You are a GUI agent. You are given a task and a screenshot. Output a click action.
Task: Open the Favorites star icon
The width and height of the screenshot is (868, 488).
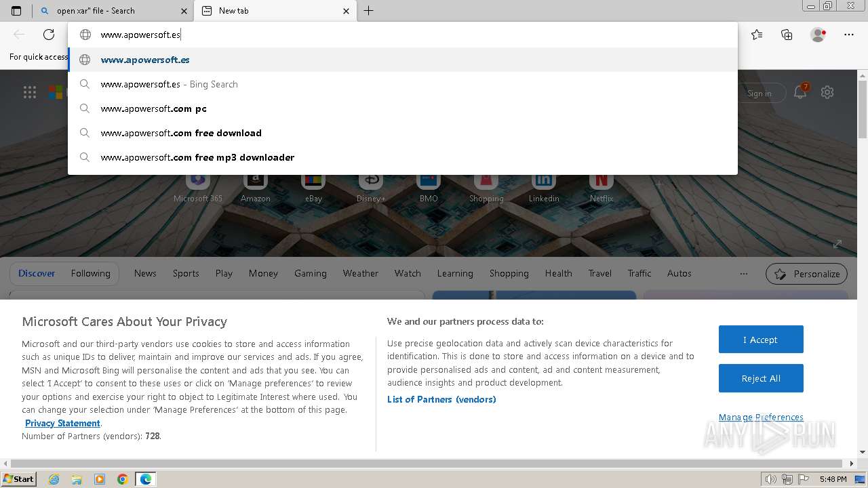[757, 35]
